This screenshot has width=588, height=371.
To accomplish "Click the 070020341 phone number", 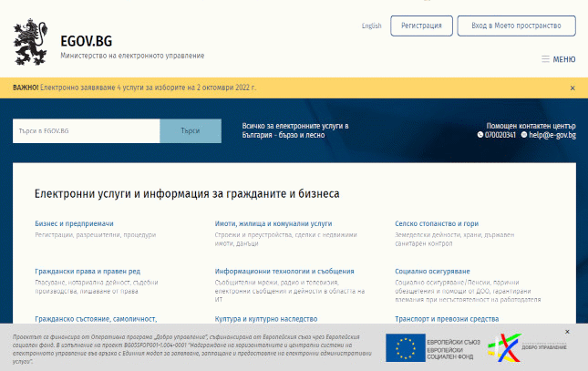I will (x=500, y=135).
